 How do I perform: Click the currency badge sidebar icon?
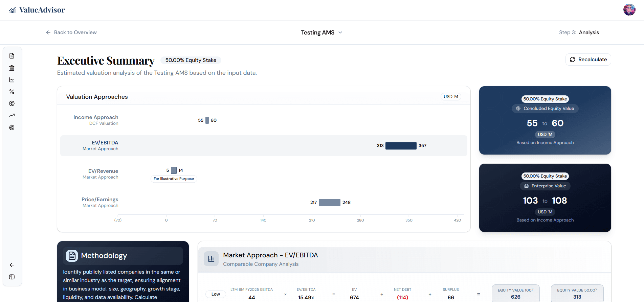(12, 103)
